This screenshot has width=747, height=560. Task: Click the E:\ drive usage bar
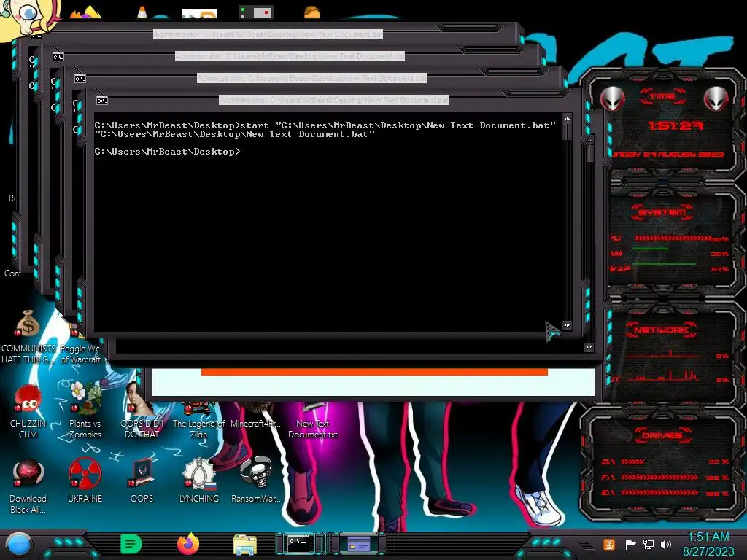click(659, 493)
